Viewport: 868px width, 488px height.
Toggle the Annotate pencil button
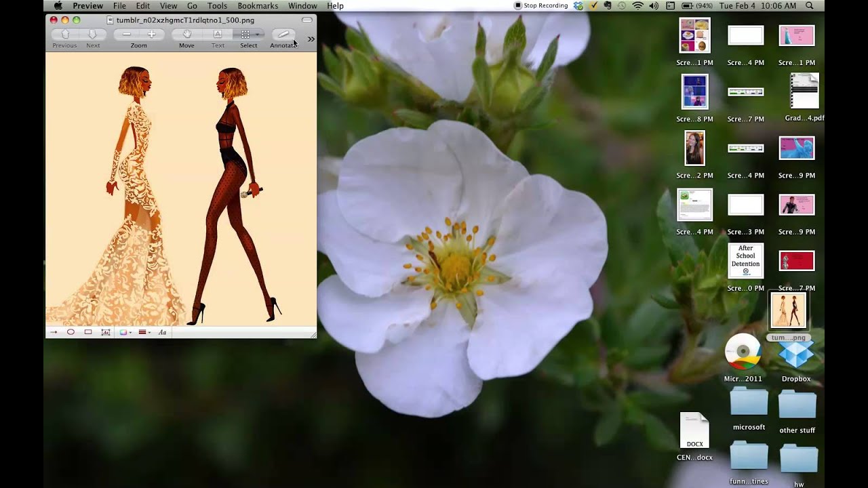[x=283, y=34]
